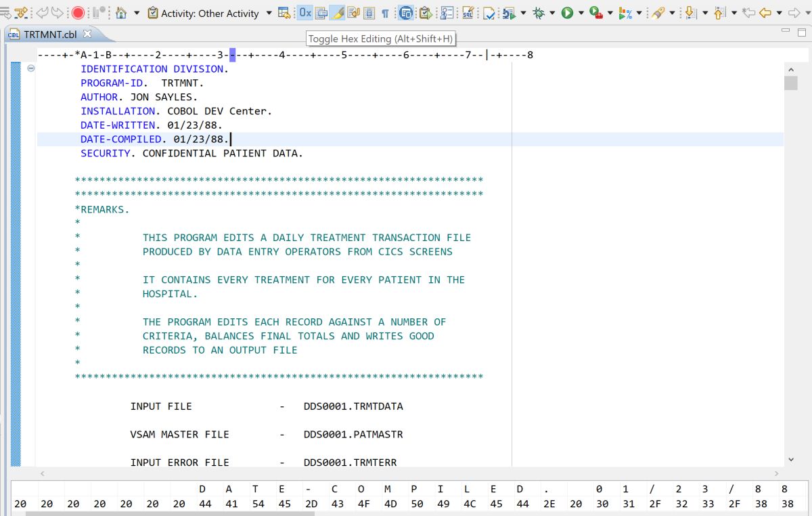Click the vertical scrollbar down arrow
Screen dimensions: 812x516
click(790, 458)
